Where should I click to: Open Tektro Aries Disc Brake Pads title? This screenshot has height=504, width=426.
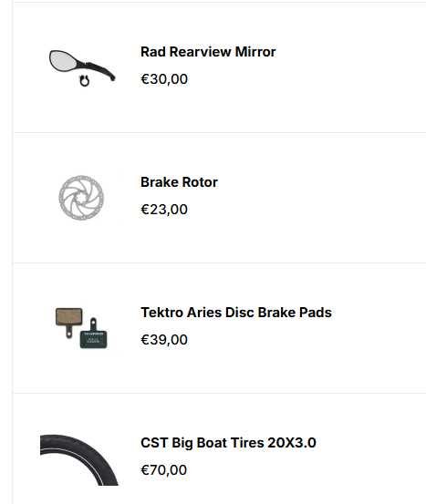236,313
